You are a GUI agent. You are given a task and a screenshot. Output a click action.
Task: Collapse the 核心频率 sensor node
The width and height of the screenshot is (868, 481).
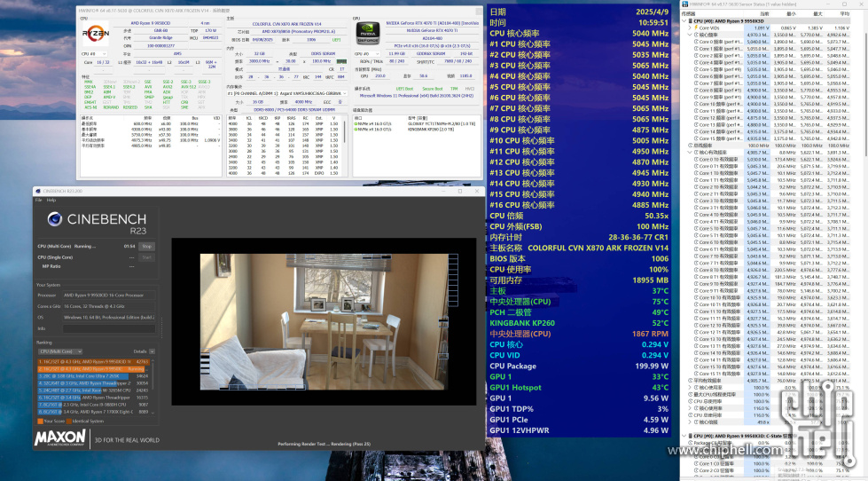690,35
